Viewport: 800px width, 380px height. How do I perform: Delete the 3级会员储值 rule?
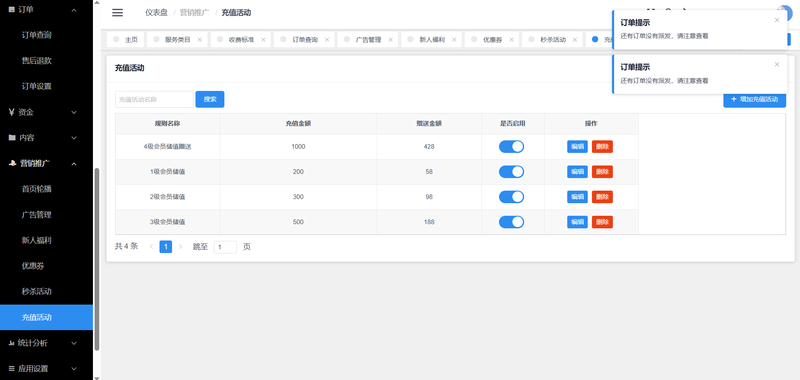coord(602,222)
